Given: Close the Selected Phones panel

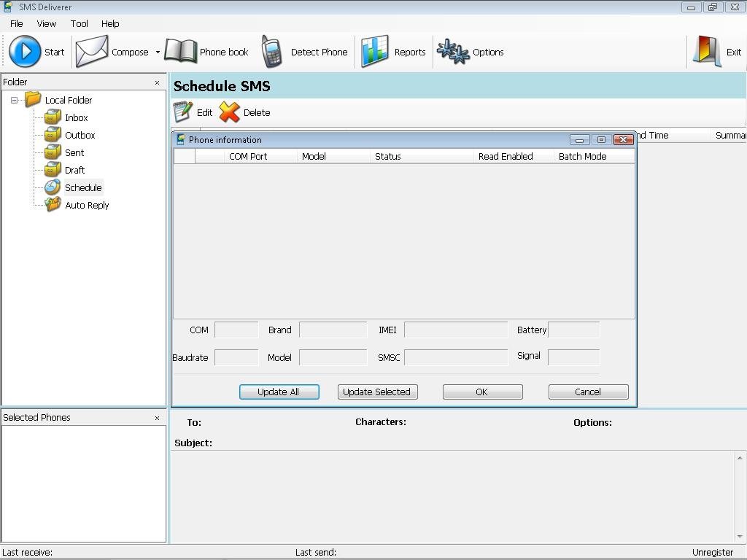Looking at the screenshot, I should click(x=158, y=418).
